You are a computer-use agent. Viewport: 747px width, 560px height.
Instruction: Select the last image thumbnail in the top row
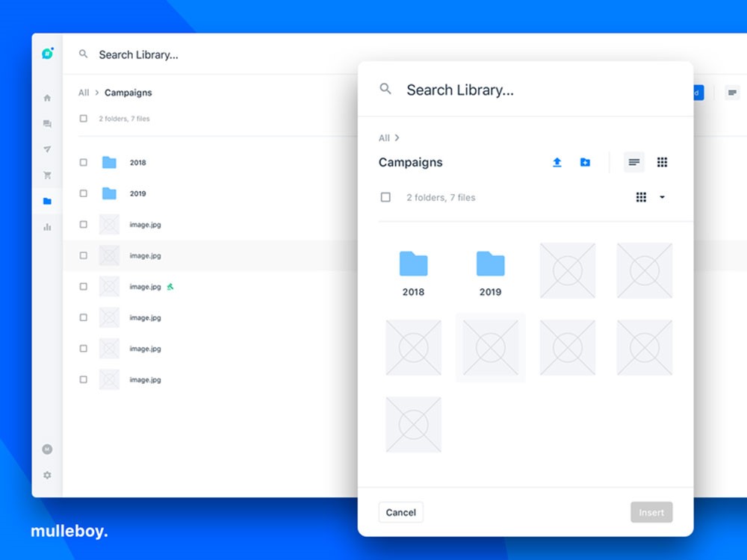click(645, 270)
